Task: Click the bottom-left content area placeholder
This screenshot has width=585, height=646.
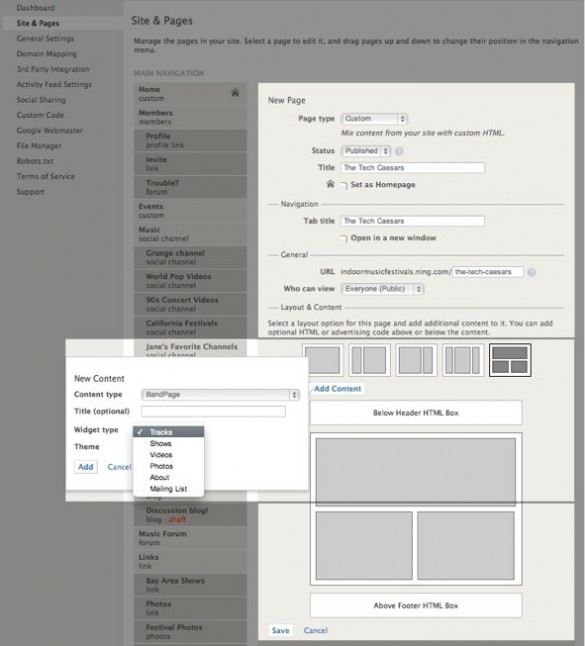Action: 364,545
